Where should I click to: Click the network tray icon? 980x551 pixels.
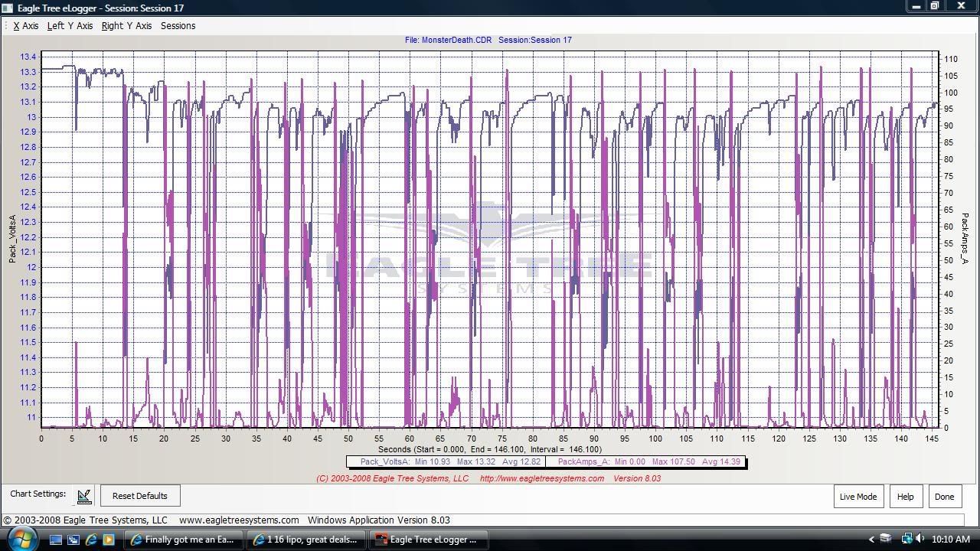pyautogui.click(x=906, y=539)
